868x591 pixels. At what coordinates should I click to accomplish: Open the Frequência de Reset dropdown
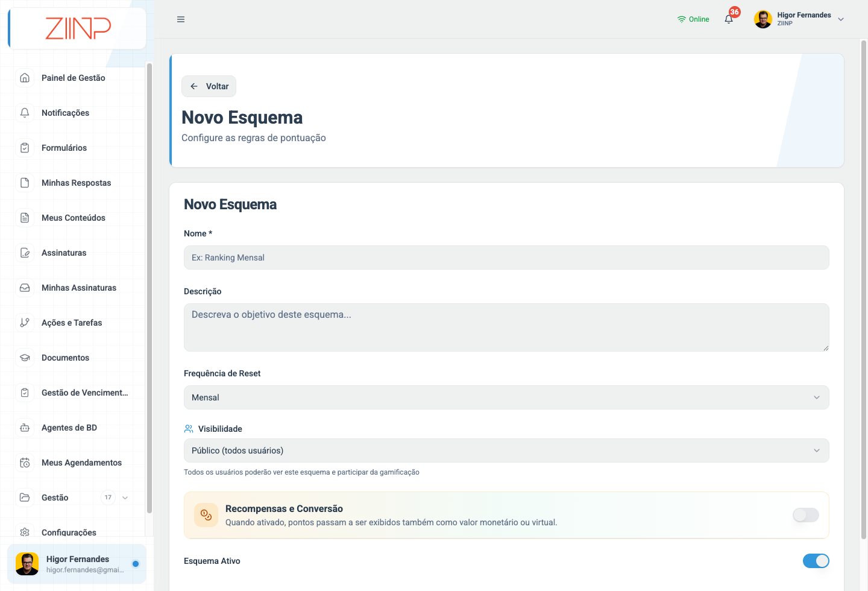click(x=506, y=397)
